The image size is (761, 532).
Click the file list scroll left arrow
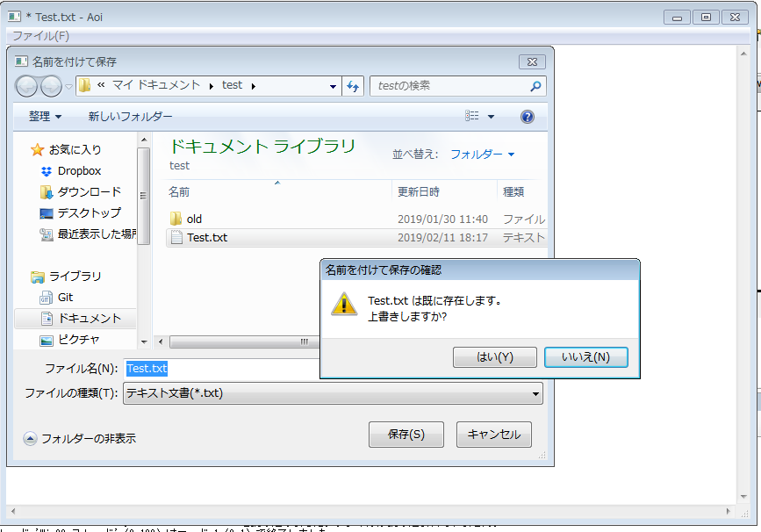(x=161, y=341)
